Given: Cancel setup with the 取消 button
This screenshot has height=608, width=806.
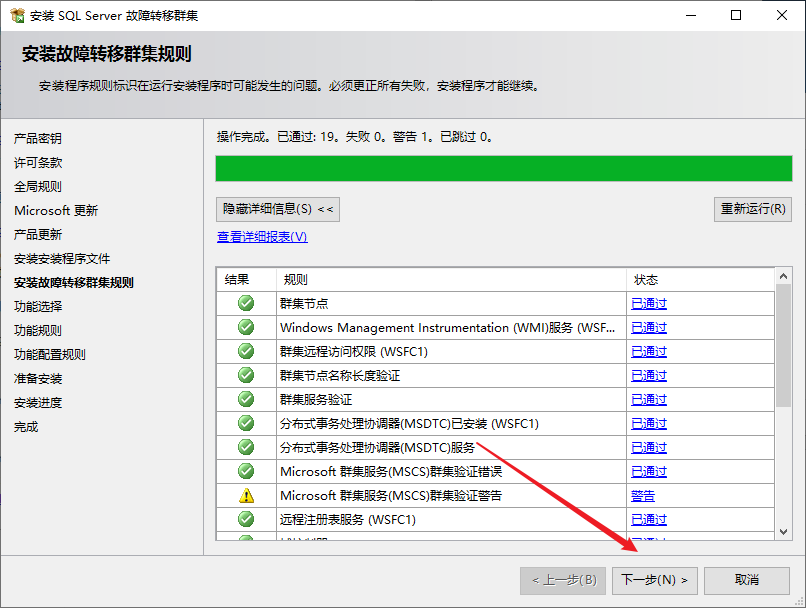Looking at the screenshot, I should click(x=747, y=580).
